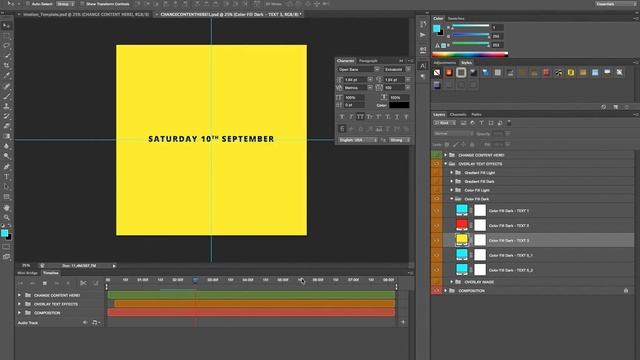Expand CHANGE CONTENT HERE group in Layers
Viewport: 640px width, 360px height.
pos(445,155)
